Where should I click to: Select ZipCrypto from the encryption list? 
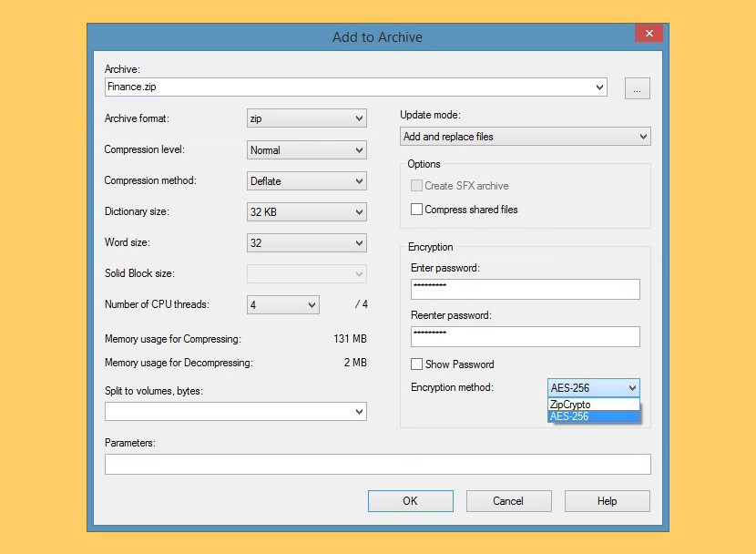pos(594,404)
